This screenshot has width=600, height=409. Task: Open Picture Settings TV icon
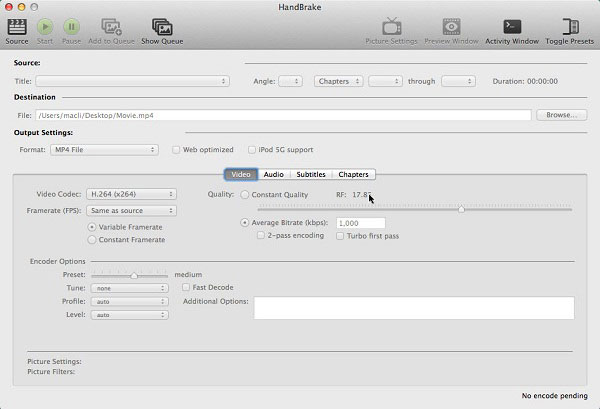(x=391, y=27)
